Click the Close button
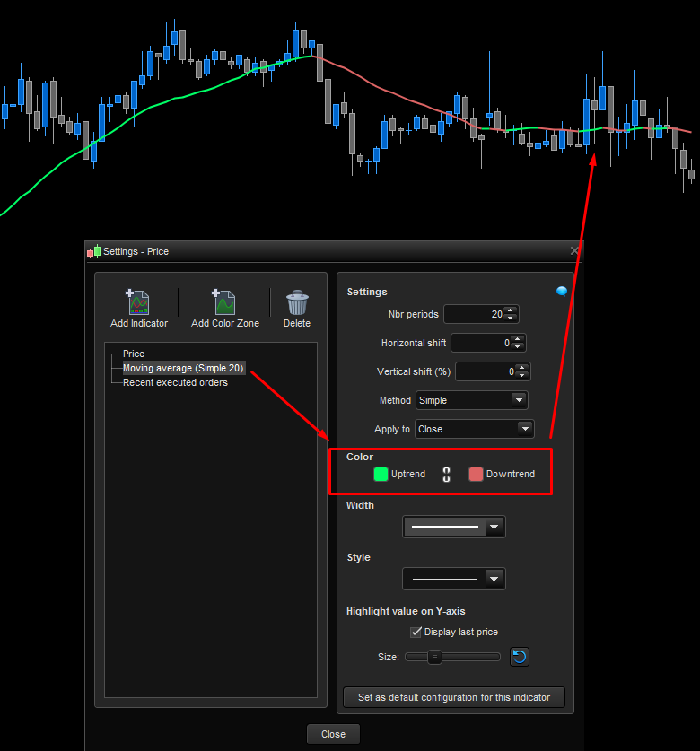 click(334, 734)
